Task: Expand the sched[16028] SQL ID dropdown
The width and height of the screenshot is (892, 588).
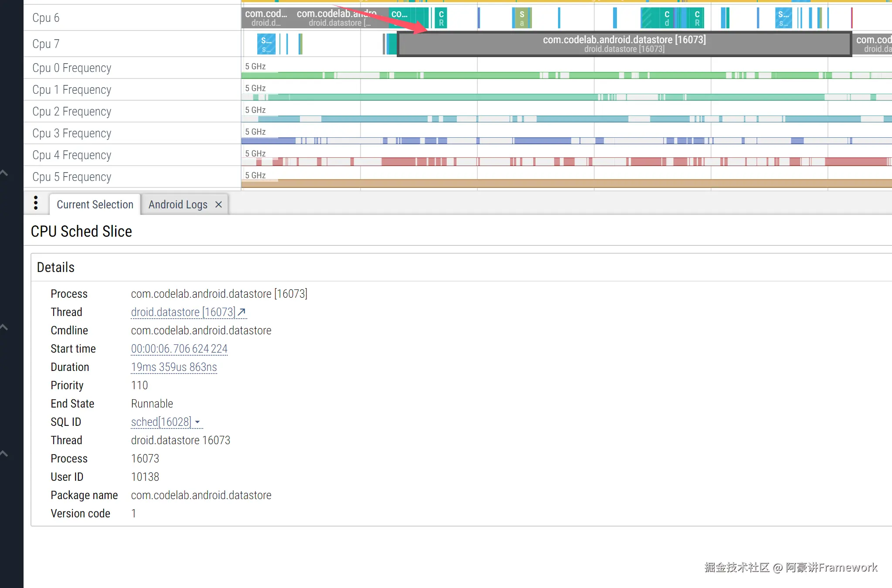Action: pyautogui.click(x=197, y=422)
